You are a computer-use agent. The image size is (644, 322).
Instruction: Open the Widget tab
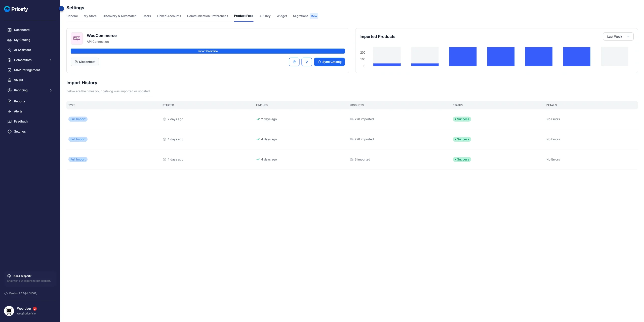(282, 16)
